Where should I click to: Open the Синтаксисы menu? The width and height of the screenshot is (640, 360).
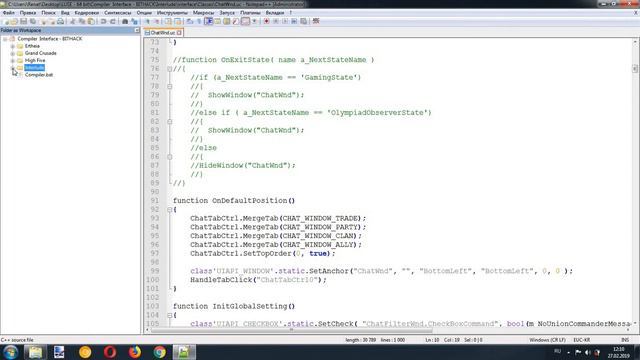[118, 13]
